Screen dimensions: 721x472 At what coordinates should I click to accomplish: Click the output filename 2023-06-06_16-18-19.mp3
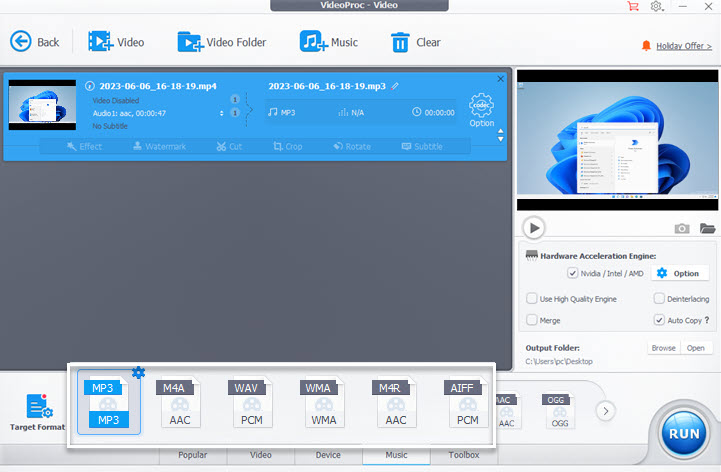(x=327, y=86)
